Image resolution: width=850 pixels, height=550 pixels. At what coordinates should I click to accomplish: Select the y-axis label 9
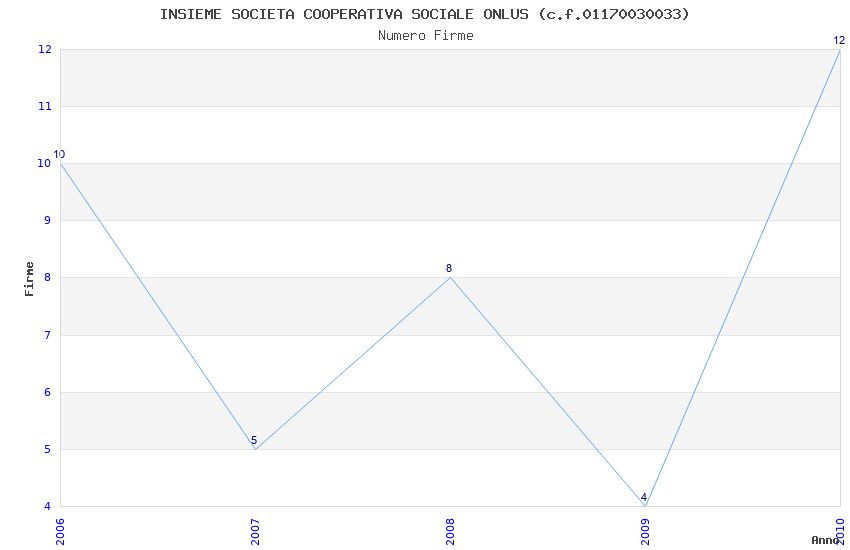(x=48, y=220)
